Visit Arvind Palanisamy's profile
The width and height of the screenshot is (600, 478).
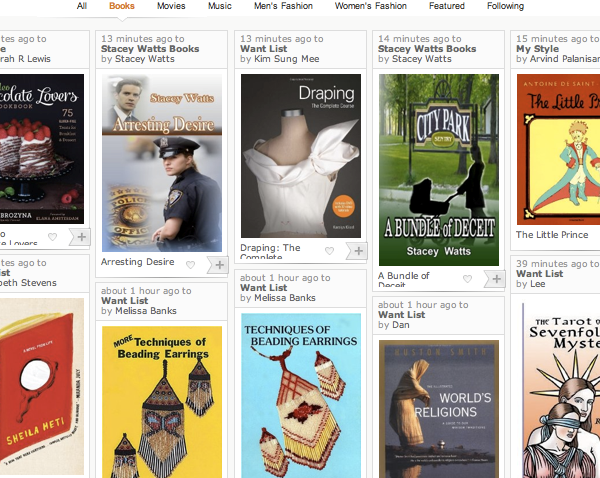point(565,59)
